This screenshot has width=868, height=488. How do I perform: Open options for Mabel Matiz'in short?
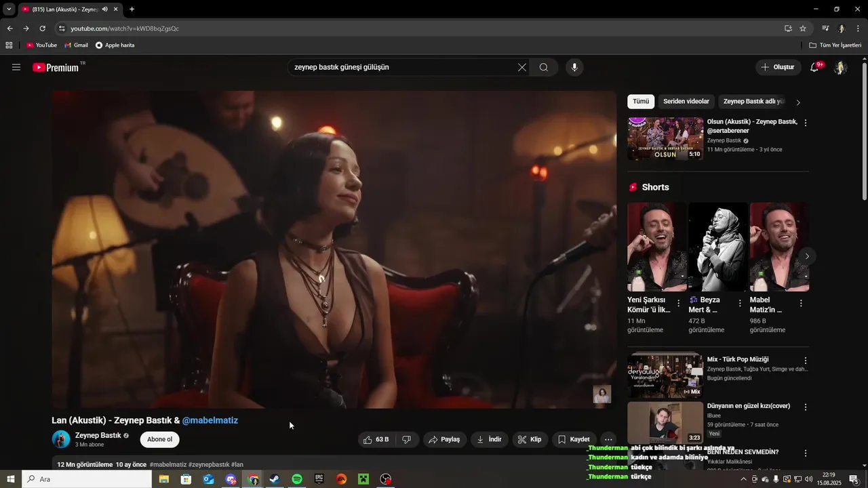pos(801,303)
